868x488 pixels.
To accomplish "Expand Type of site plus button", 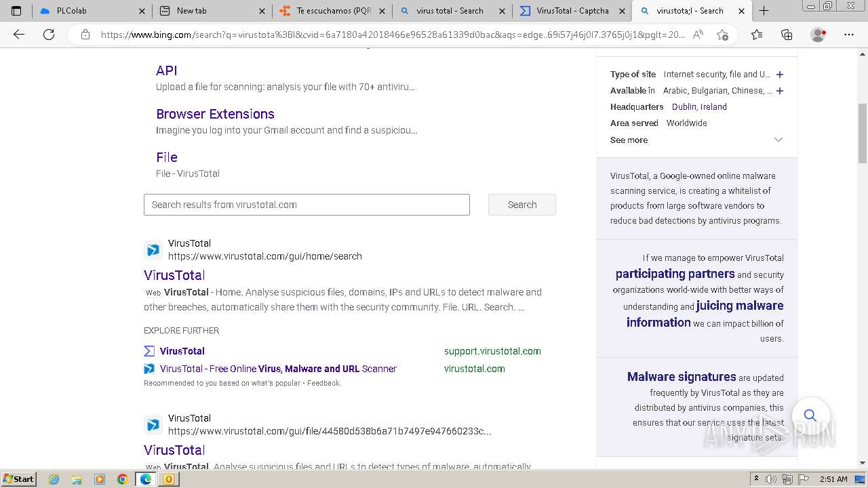I will [780, 75].
